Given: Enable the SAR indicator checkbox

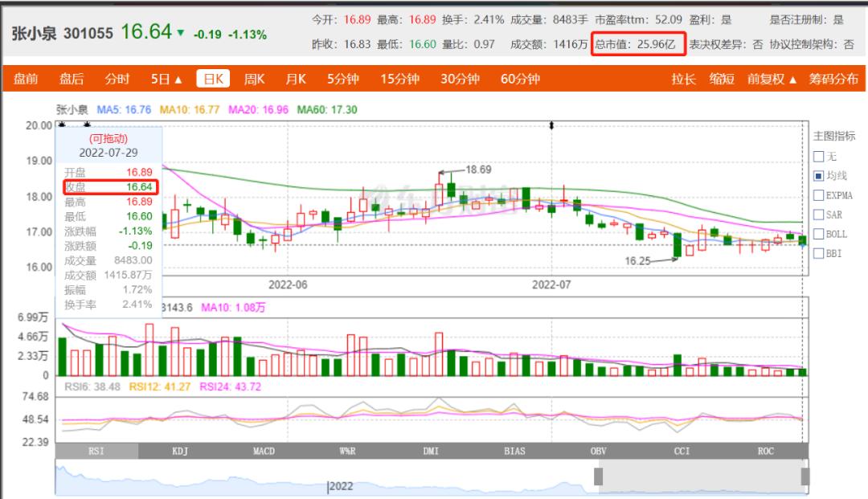Looking at the screenshot, I should tap(819, 215).
